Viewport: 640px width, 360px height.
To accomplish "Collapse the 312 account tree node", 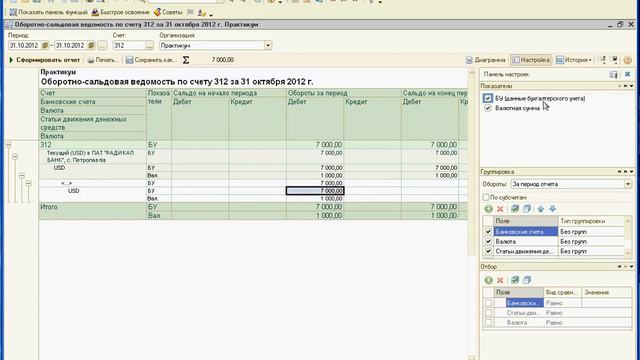I will (x=9, y=144).
